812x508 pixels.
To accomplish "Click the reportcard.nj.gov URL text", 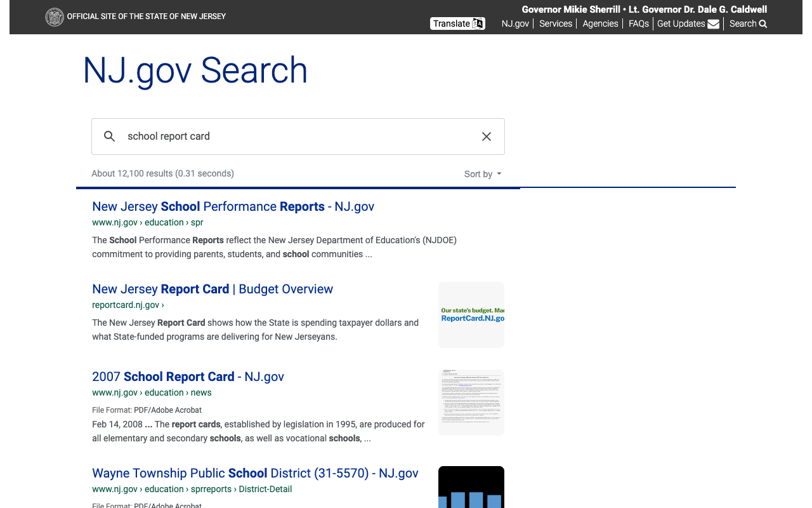I will tap(128, 305).
